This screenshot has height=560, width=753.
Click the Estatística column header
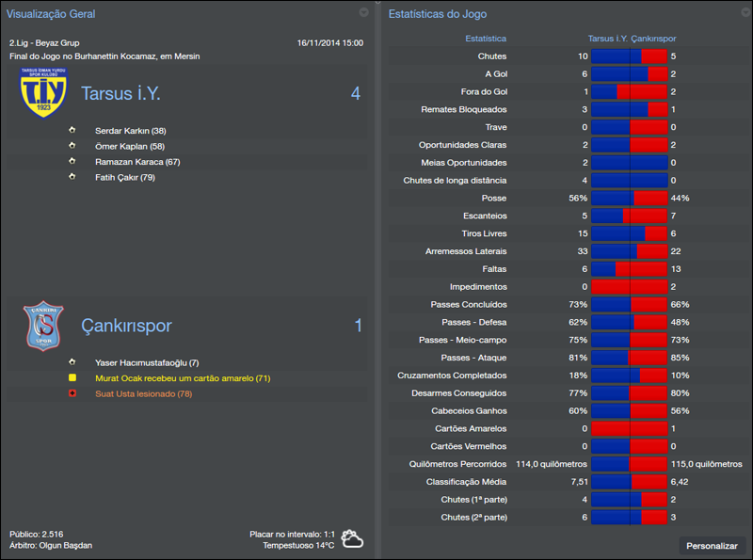[486, 39]
